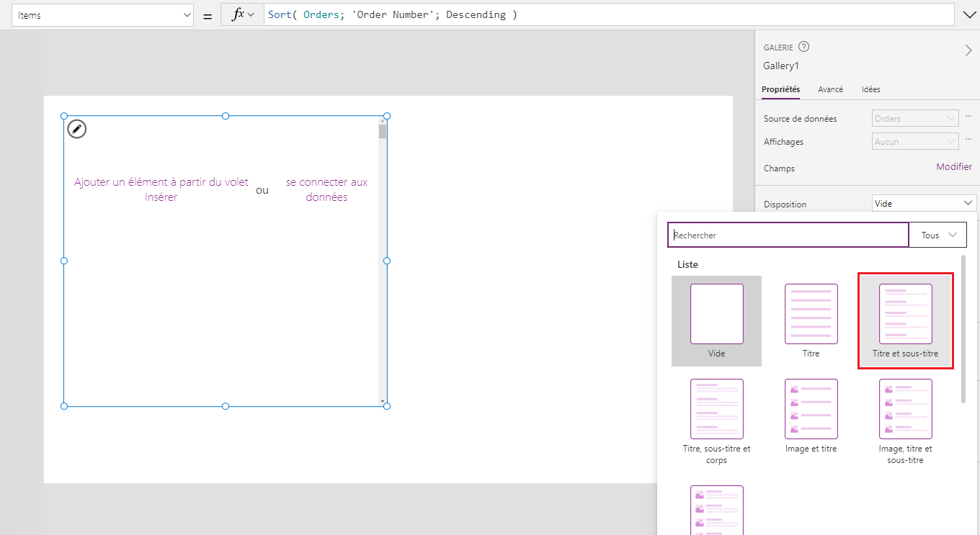
Task: Select the Image et titre layout
Action: pyautogui.click(x=811, y=416)
